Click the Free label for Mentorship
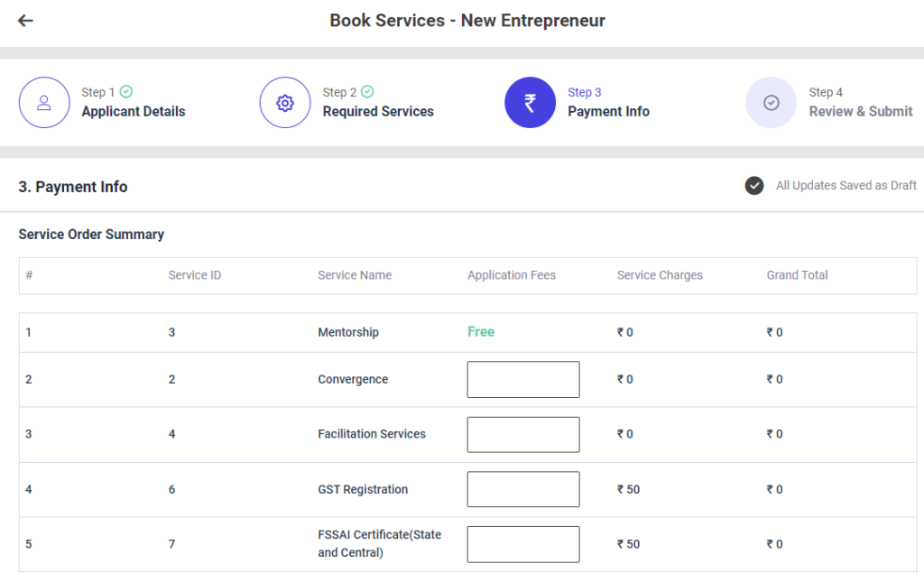The height and width of the screenshot is (573, 924). click(481, 332)
